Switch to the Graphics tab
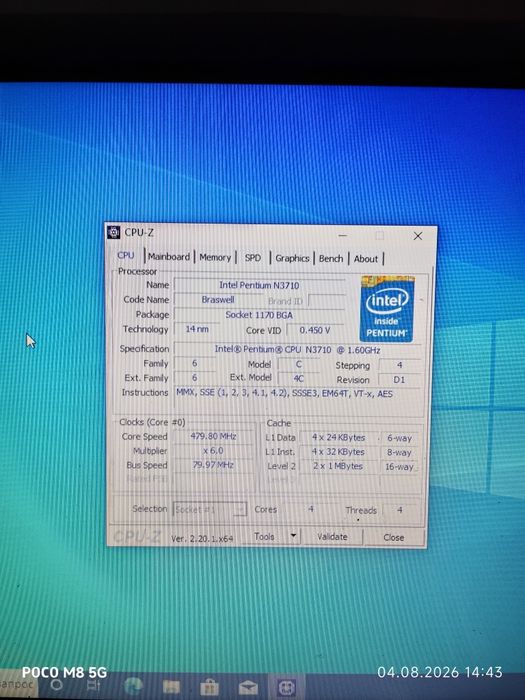Image resolution: width=525 pixels, height=700 pixels. pyautogui.click(x=292, y=258)
